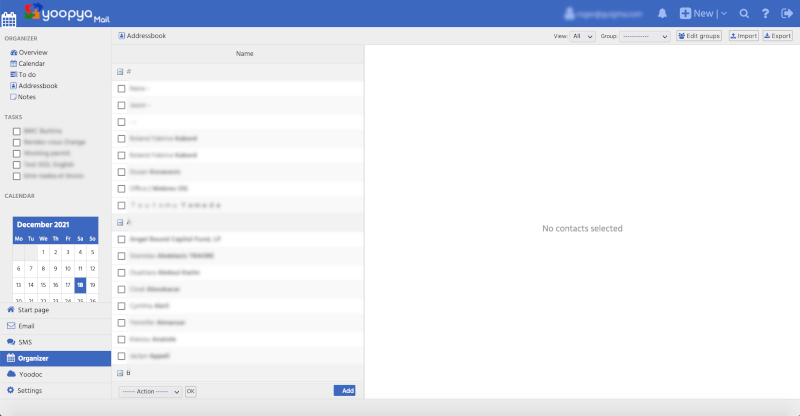Open search with the magnifier icon

[744, 14]
